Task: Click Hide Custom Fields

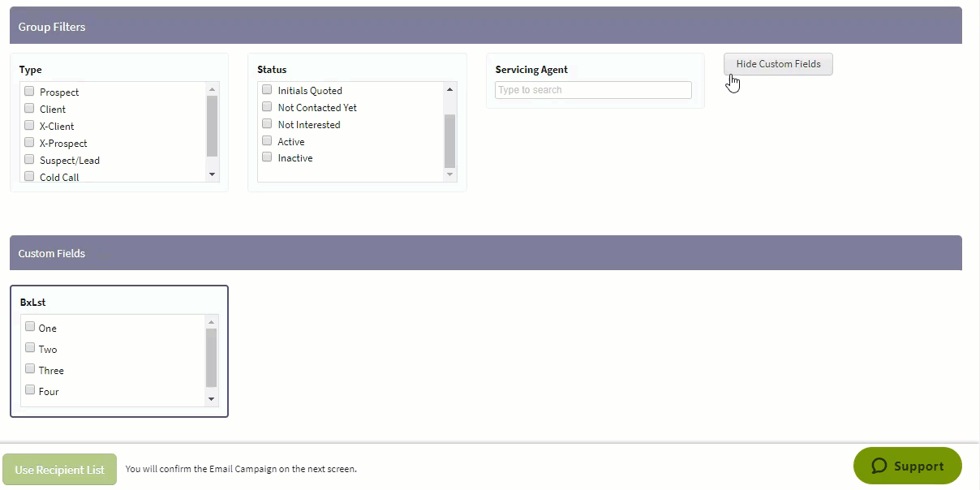Action: pos(777,63)
